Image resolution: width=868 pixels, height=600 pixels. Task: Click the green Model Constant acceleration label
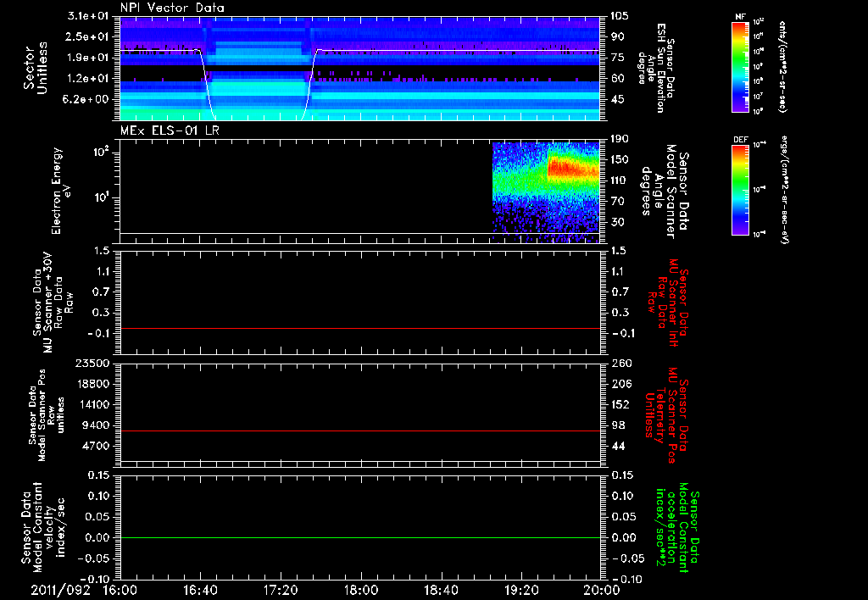[677, 527]
